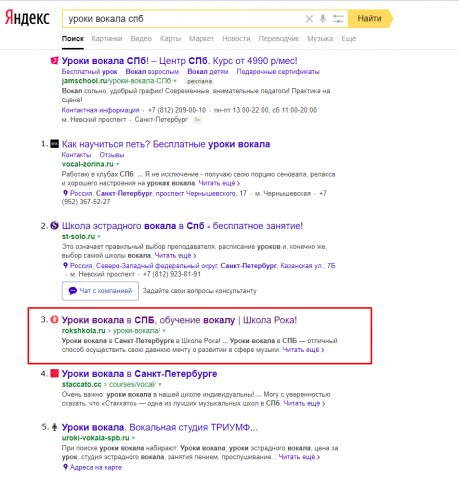Image resolution: width=459 pixels, height=480 pixels.
Task: Open Как научиться петь result title
Action: pyautogui.click(x=166, y=144)
